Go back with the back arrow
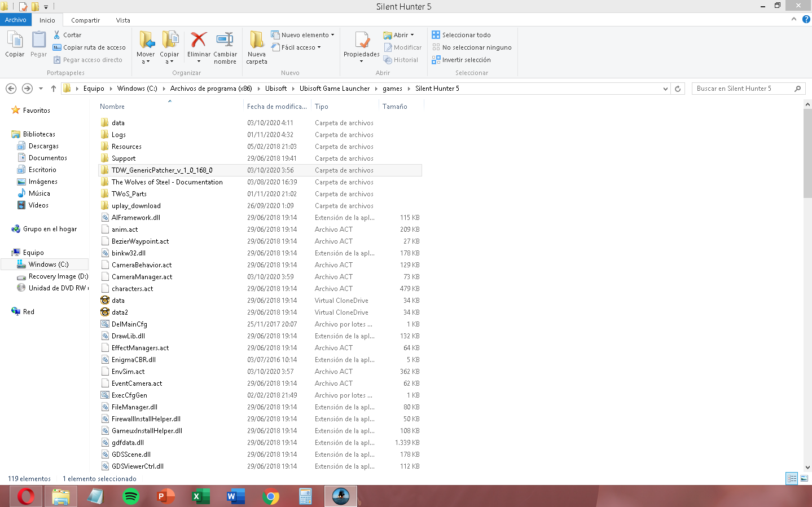812x507 pixels. (x=11, y=89)
